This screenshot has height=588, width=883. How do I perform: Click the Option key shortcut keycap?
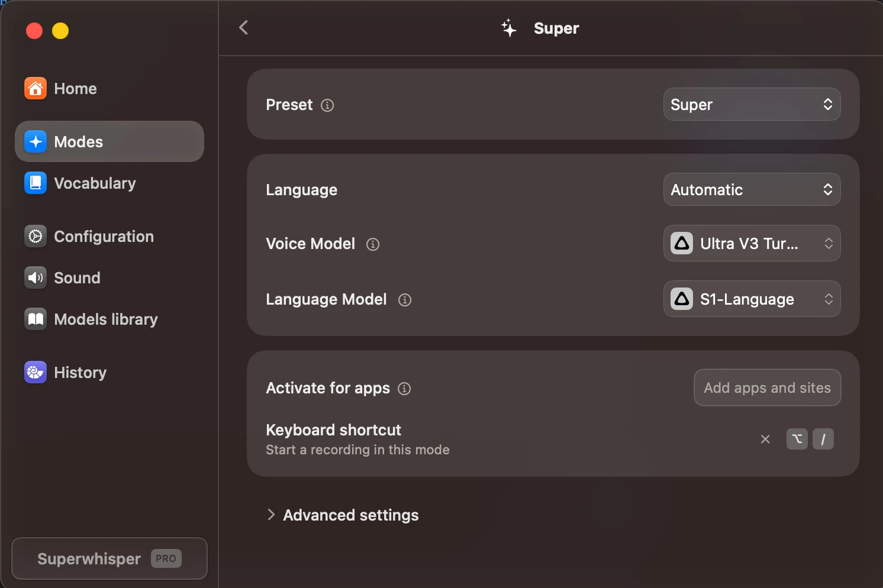tap(797, 439)
